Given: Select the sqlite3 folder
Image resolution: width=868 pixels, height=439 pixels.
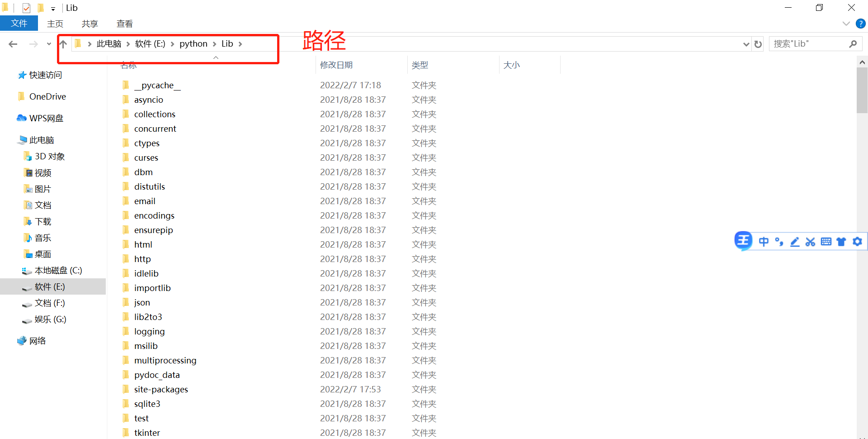Looking at the screenshot, I should click(147, 404).
